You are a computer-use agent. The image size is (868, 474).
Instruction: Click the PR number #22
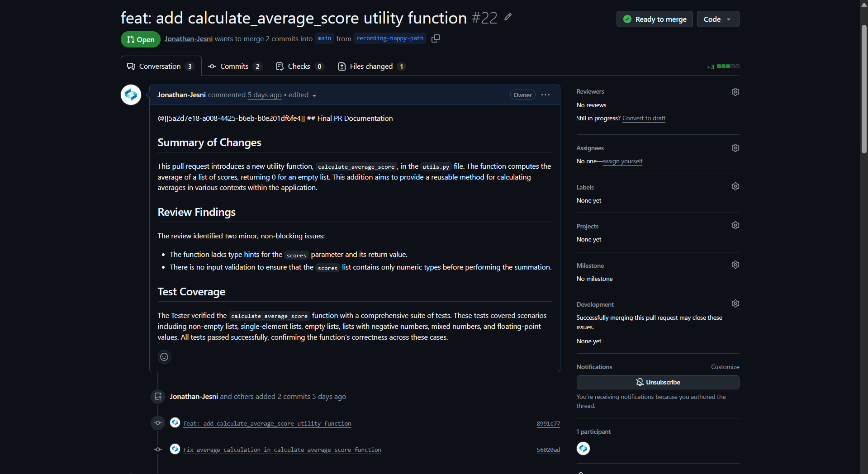[x=484, y=18]
